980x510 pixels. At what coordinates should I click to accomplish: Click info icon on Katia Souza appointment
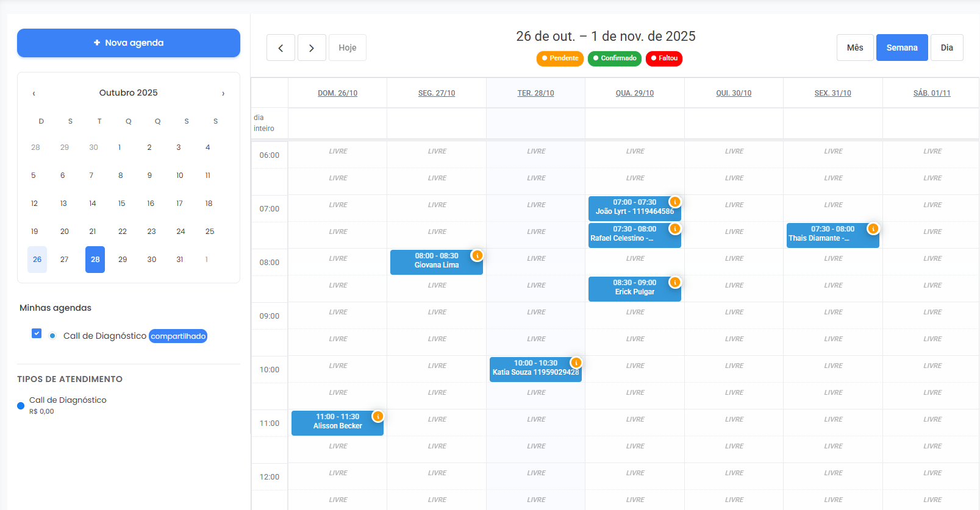[576, 363]
